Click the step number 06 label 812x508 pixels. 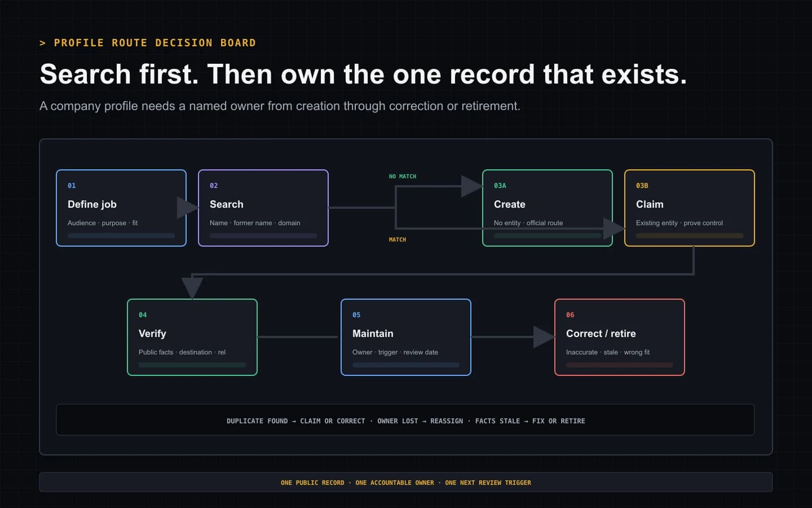tap(570, 315)
